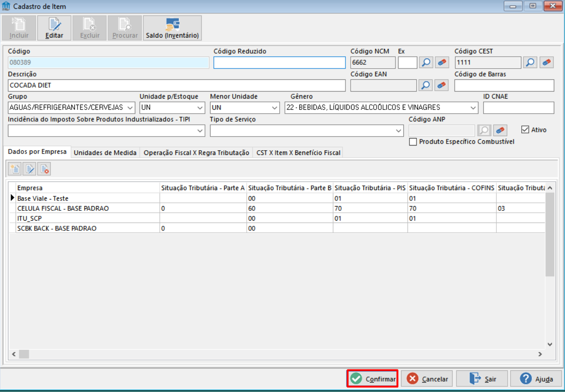Click cell 03 in CELULA FISCAL row

click(520, 208)
